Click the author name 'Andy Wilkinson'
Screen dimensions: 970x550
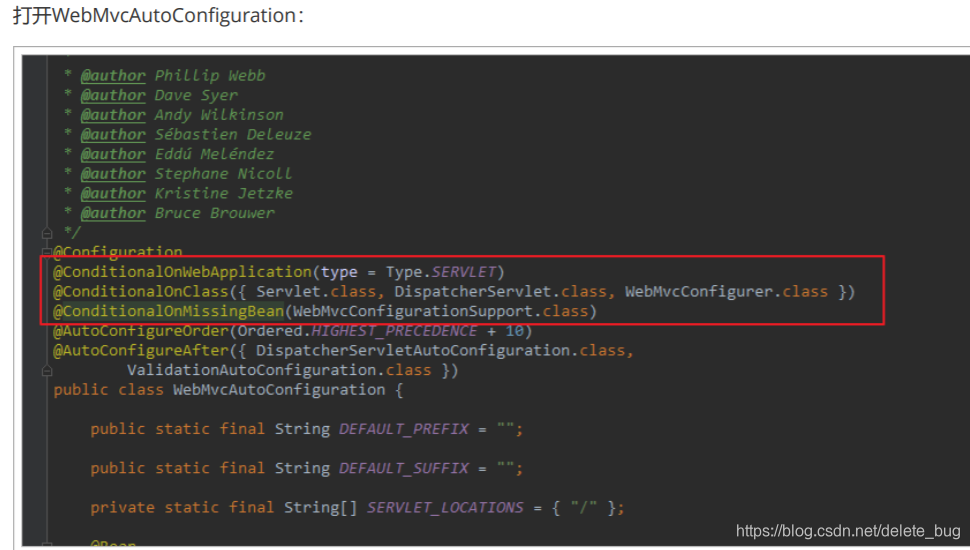coord(219,115)
